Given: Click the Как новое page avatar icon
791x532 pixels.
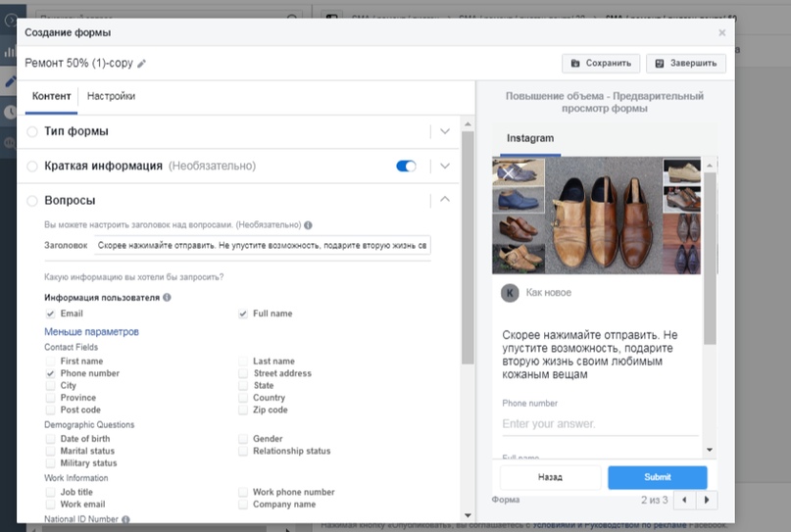Looking at the screenshot, I should click(x=510, y=293).
